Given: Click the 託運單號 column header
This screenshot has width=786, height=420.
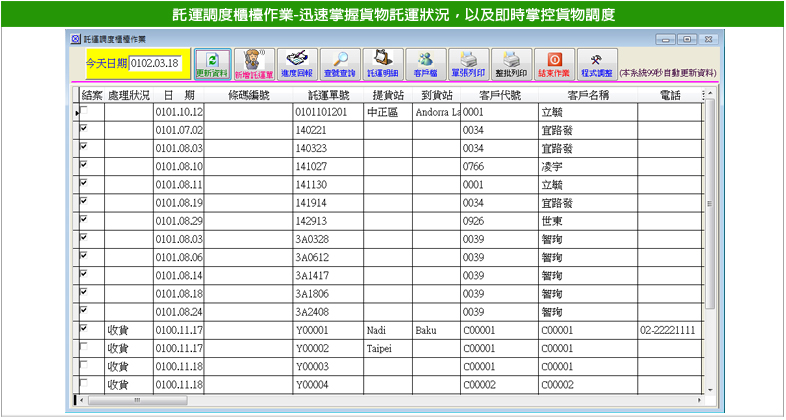Looking at the screenshot, I should click(327, 96).
